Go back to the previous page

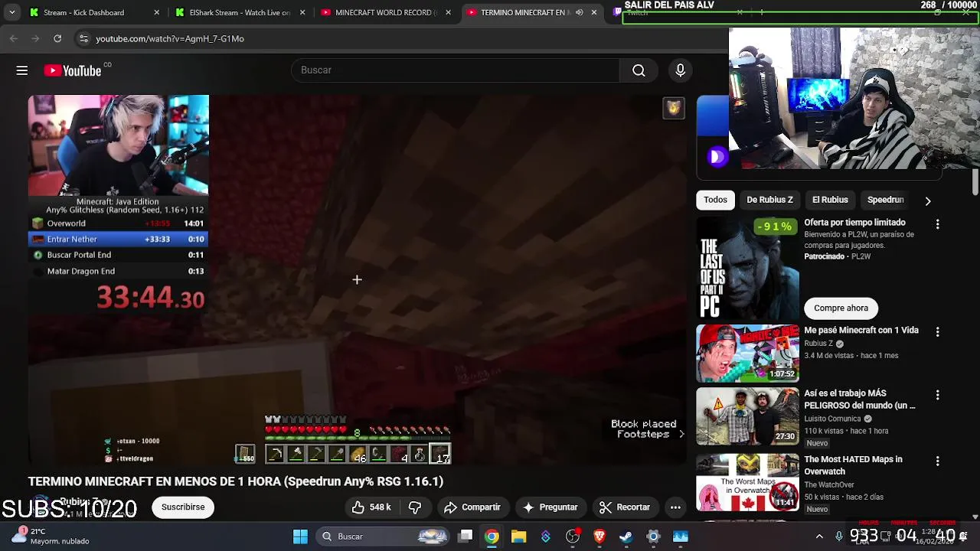point(14,38)
